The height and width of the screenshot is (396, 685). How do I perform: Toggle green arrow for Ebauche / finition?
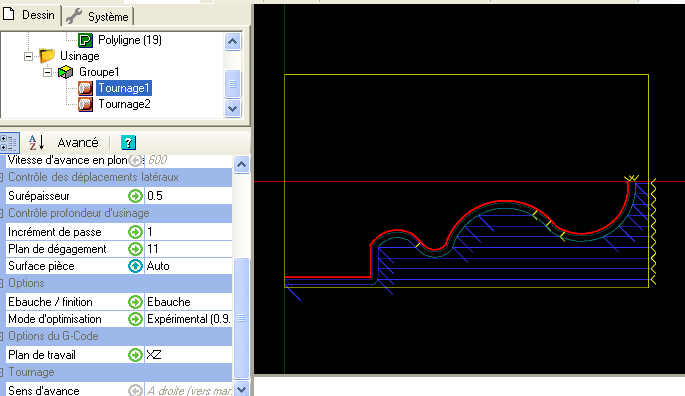pos(135,302)
